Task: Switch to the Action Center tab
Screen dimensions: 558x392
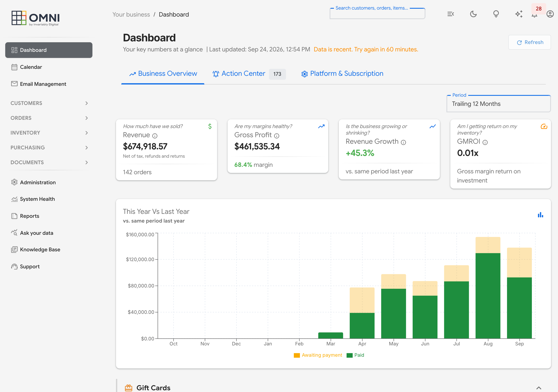Action: pyautogui.click(x=249, y=74)
